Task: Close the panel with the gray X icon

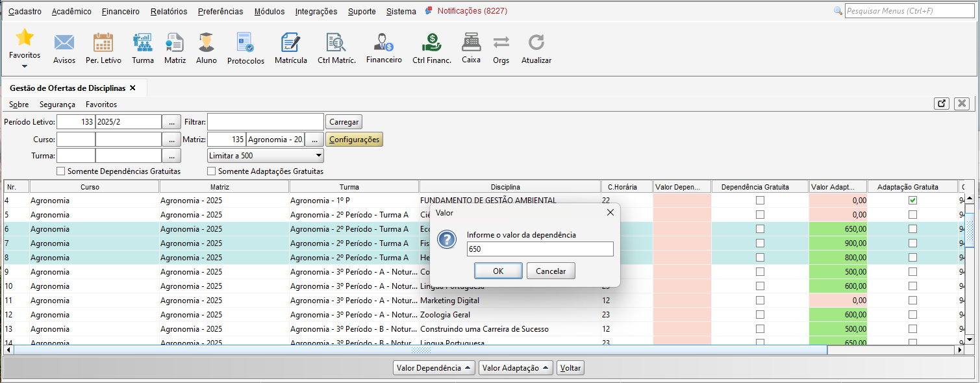Action: coord(962,104)
